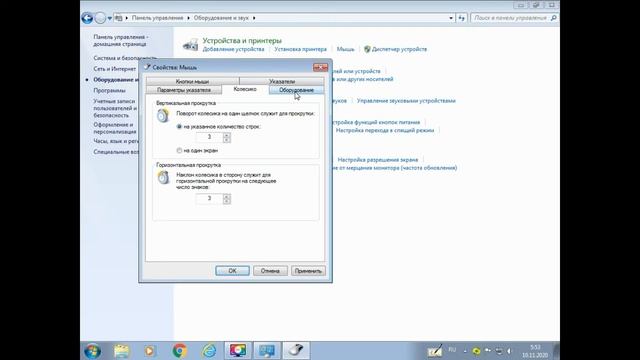Click the control panel icon in address bar
640x360 pixels.
coord(119,18)
